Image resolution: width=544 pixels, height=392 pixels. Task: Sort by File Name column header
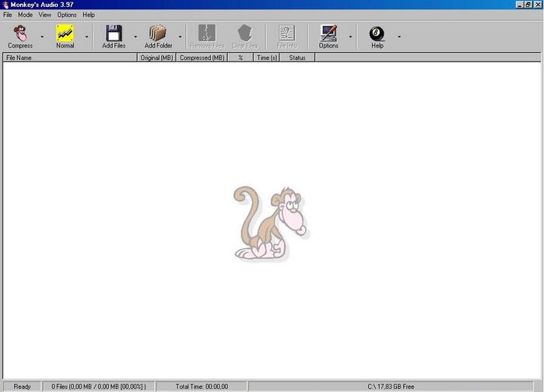[70, 58]
